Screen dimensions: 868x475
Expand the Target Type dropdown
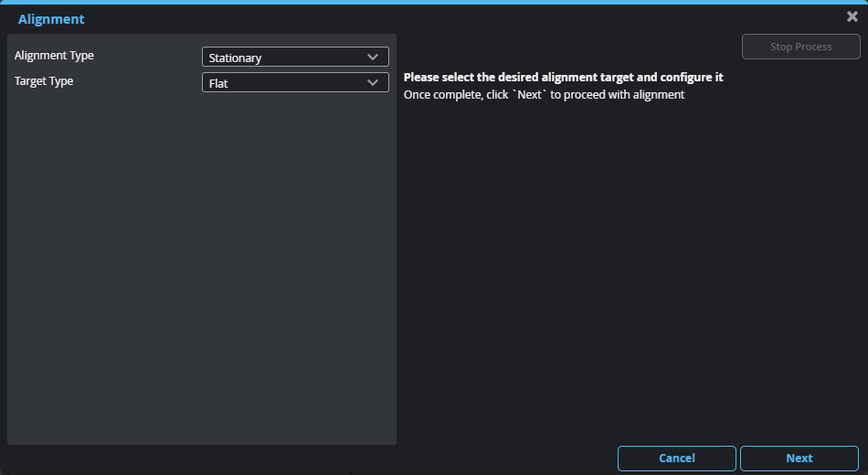(x=294, y=82)
